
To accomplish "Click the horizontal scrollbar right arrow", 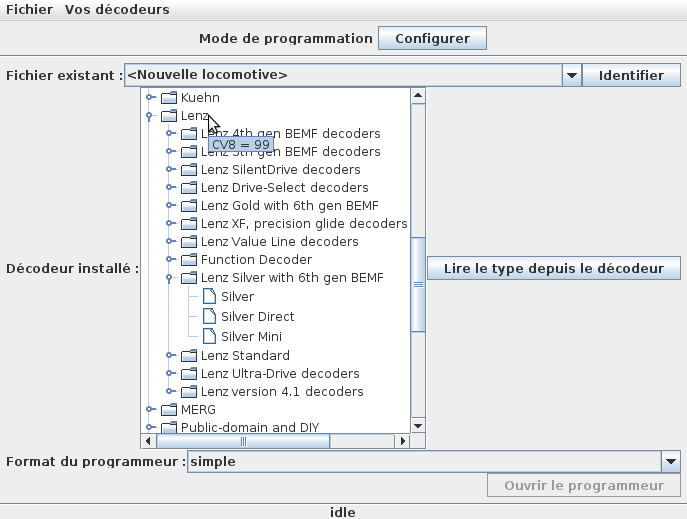I will pyautogui.click(x=402, y=441).
